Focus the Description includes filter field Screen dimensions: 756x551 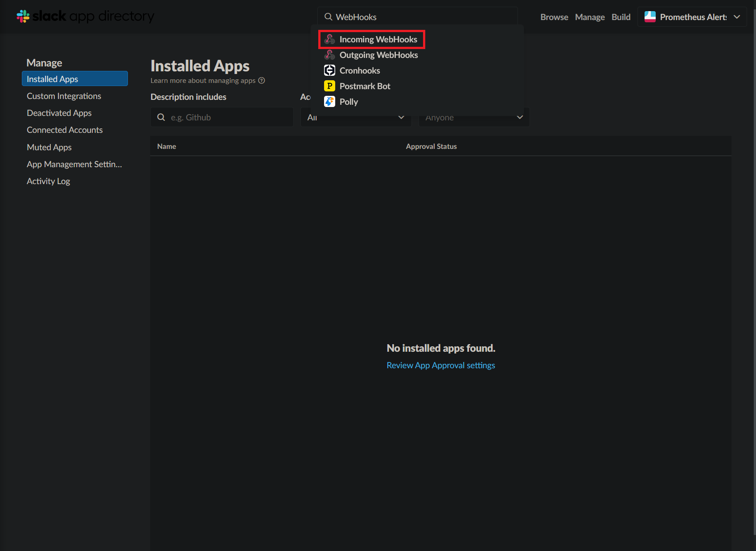tap(222, 117)
